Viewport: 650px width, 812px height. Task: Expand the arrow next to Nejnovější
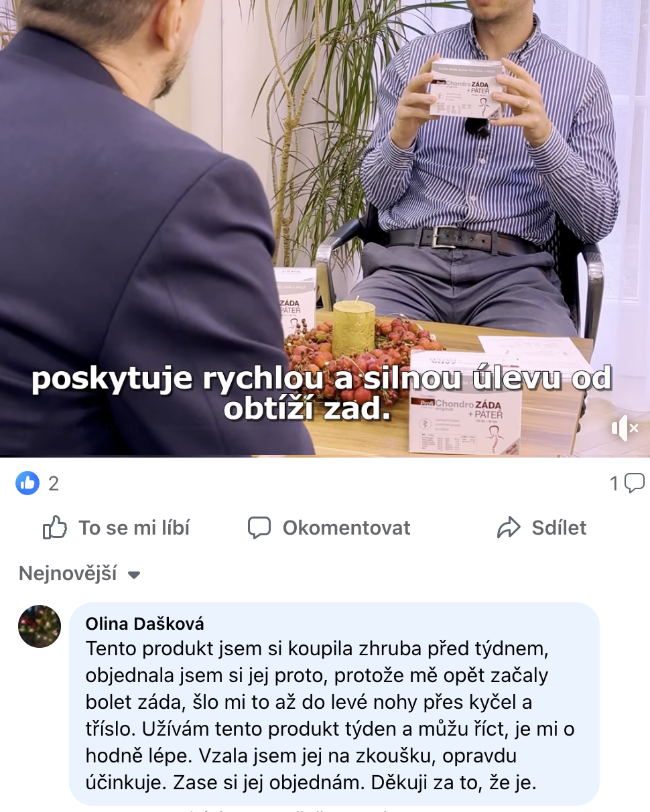click(x=134, y=575)
